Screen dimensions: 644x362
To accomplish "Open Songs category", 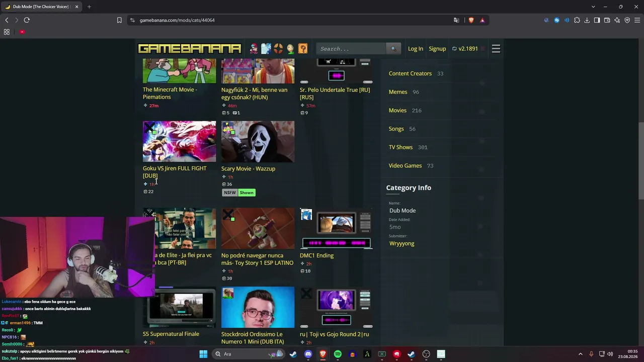I will pyautogui.click(x=396, y=129).
